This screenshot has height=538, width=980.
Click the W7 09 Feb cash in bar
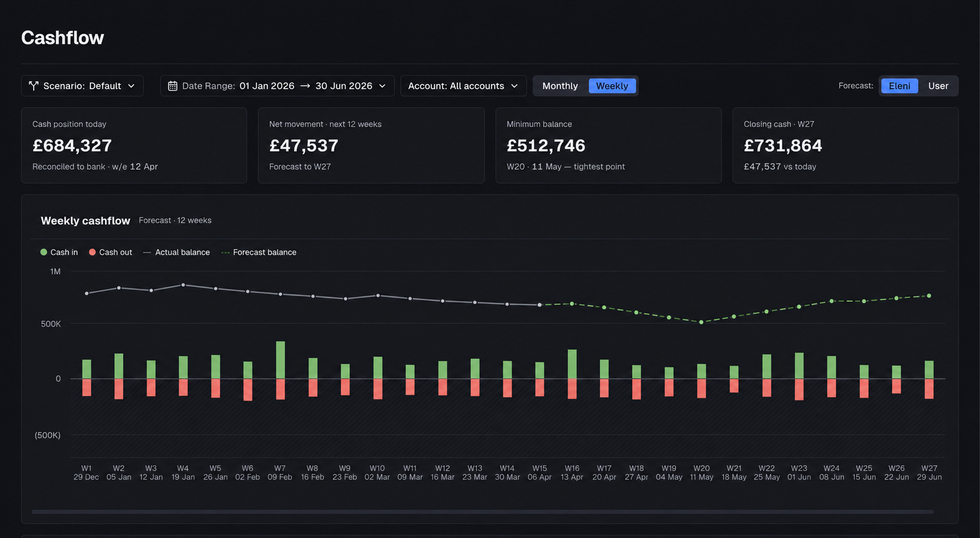(280, 360)
